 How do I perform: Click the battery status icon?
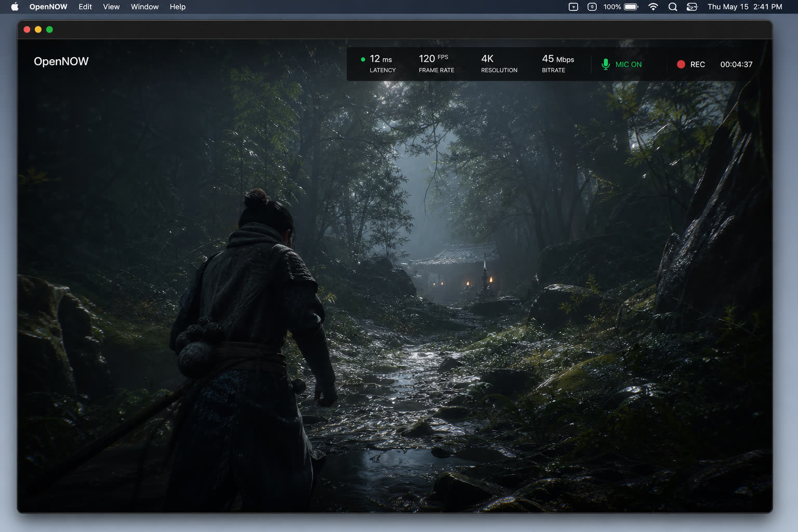pyautogui.click(x=631, y=7)
